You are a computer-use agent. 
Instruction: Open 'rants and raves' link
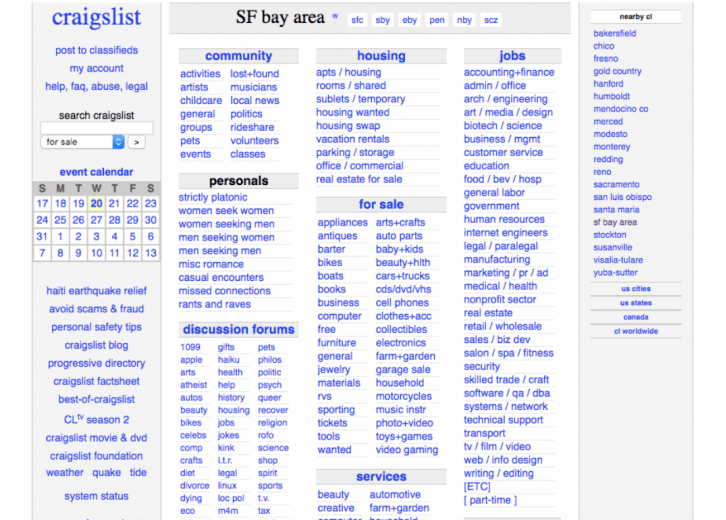tap(215, 304)
